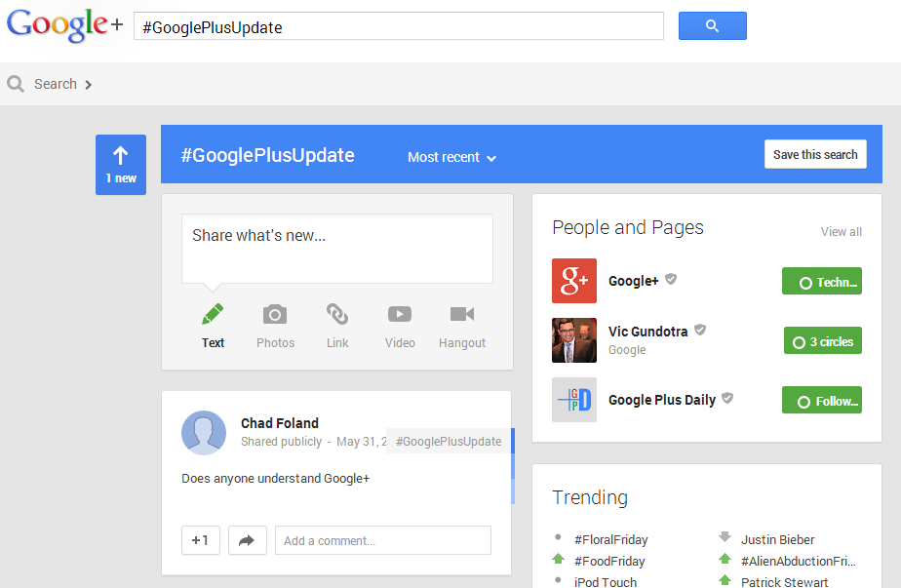The width and height of the screenshot is (901, 588).
Task: Select the Link chain icon
Action: click(337, 314)
